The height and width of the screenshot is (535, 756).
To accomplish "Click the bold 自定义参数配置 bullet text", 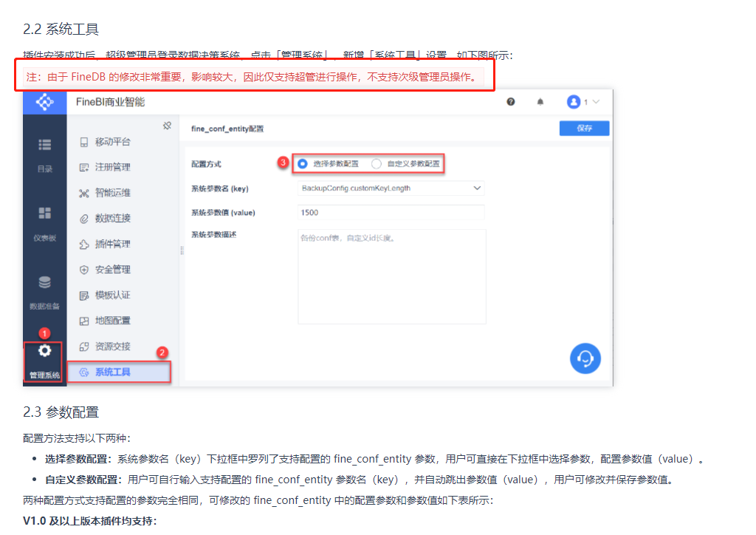I will 83,480.
